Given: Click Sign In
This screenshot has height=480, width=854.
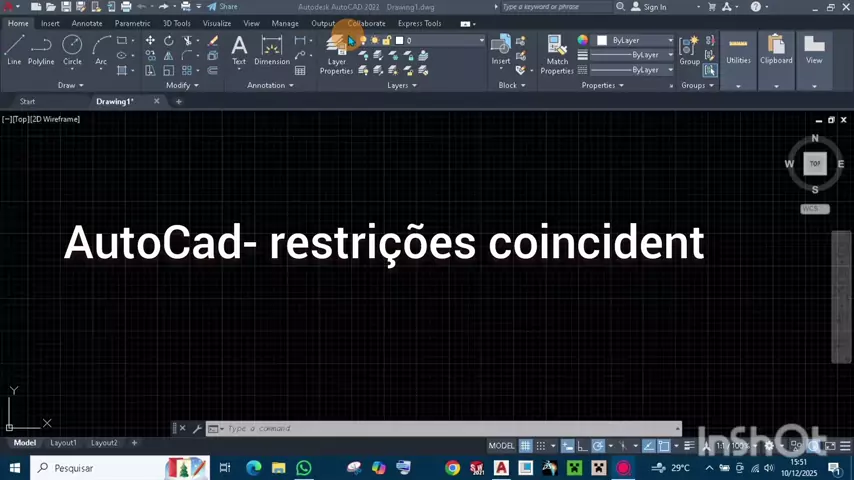Looking at the screenshot, I should (649, 7).
